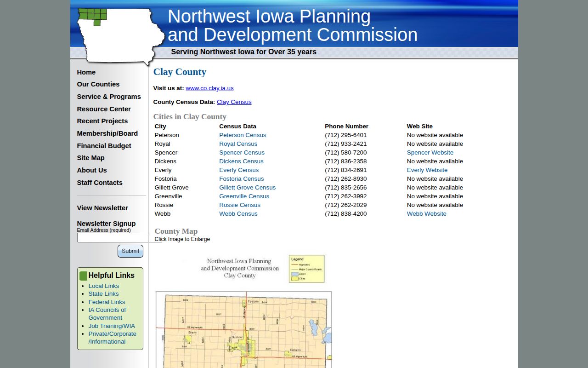The width and height of the screenshot is (588, 368).
Task: Navigate to Resource Center
Action: pos(104,109)
